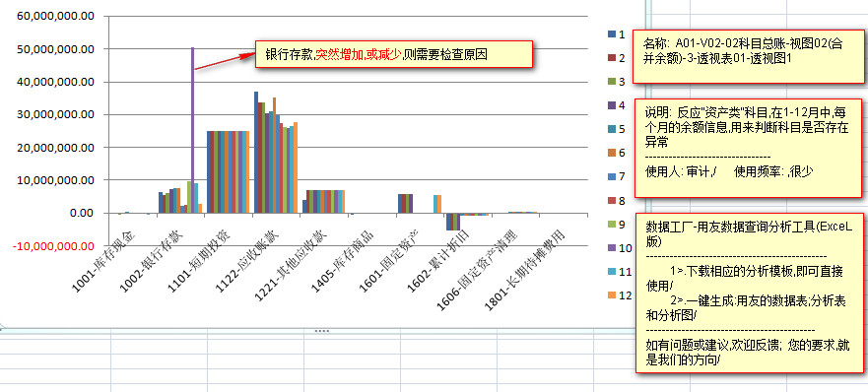Select the 说明 description note box

[749, 149]
